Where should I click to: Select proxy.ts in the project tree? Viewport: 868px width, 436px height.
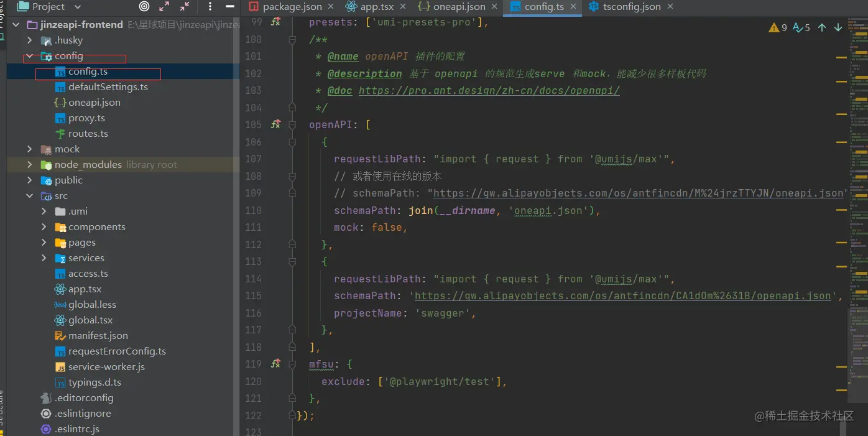click(86, 118)
